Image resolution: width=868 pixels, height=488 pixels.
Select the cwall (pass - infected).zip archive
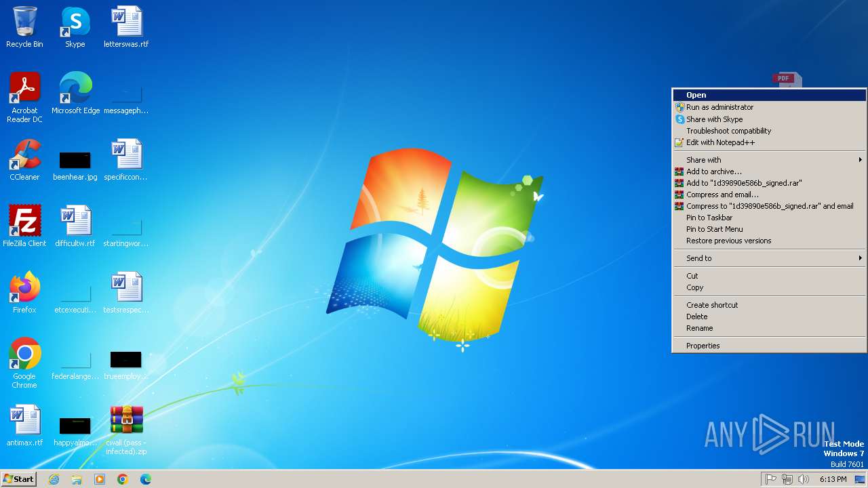(x=126, y=430)
